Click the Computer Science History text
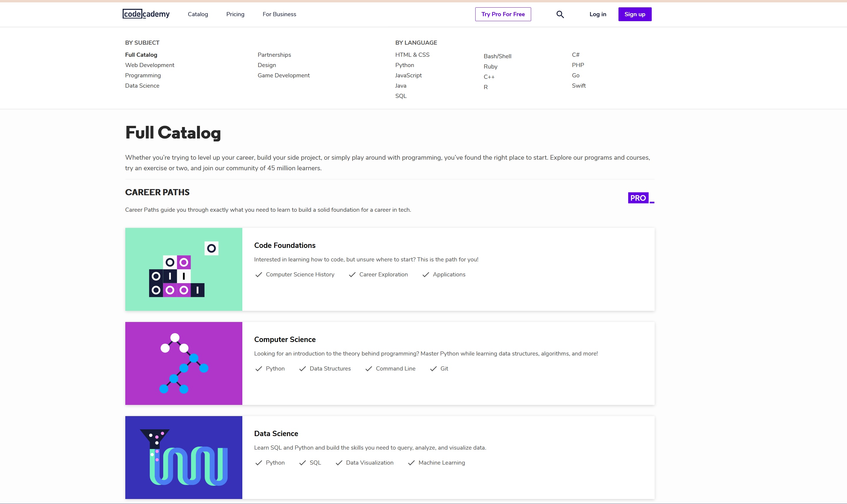This screenshot has height=504, width=847. coord(300,274)
